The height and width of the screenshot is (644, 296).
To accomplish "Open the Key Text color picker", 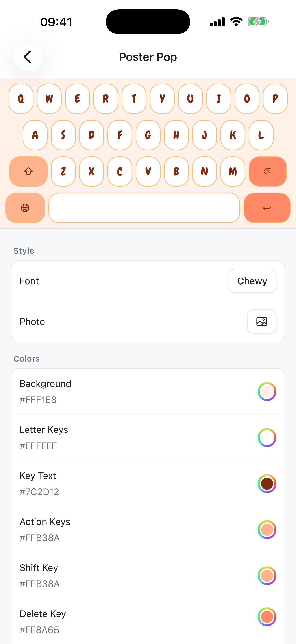I will click(267, 483).
